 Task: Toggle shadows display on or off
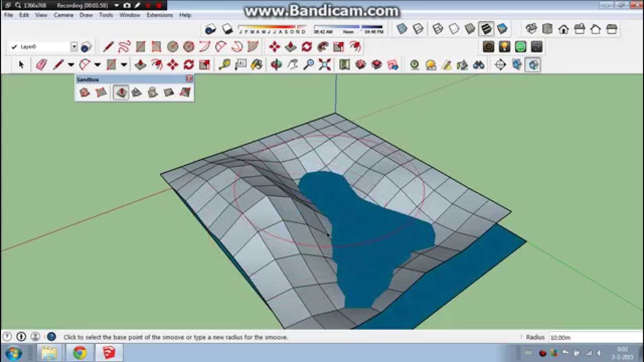[227, 29]
